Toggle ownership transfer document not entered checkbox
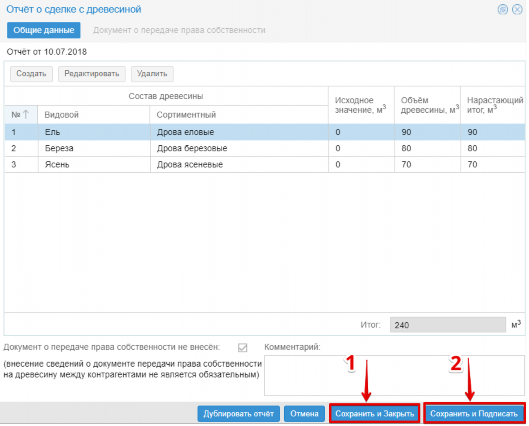This screenshot has height=426, width=529. tap(242, 347)
